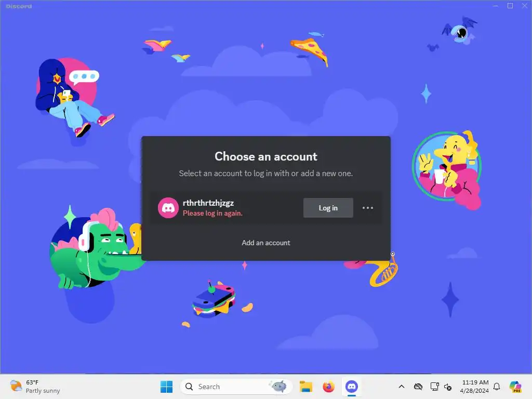Click the rthrthrtzhjzgz username text
Image resolution: width=532 pixels, height=399 pixels.
point(208,203)
